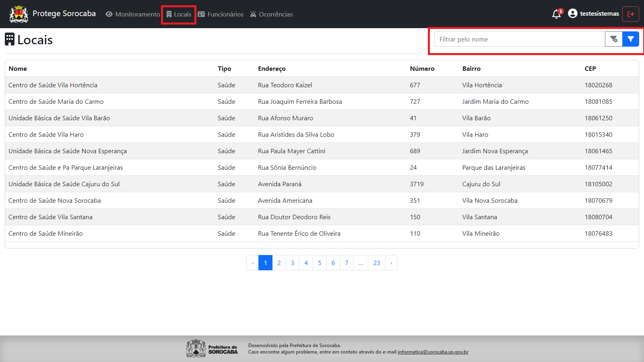Image resolution: width=644 pixels, height=362 pixels.
Task: Click bairro Parque das Laranjeiras
Action: pos(494,167)
